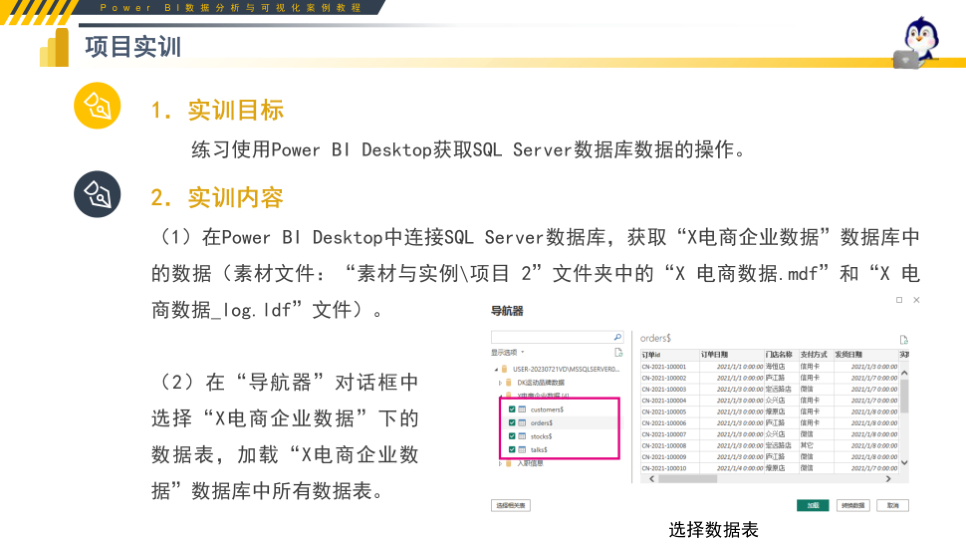Click the 取消 cancel button
Screen dimensions: 966x544
893,505
